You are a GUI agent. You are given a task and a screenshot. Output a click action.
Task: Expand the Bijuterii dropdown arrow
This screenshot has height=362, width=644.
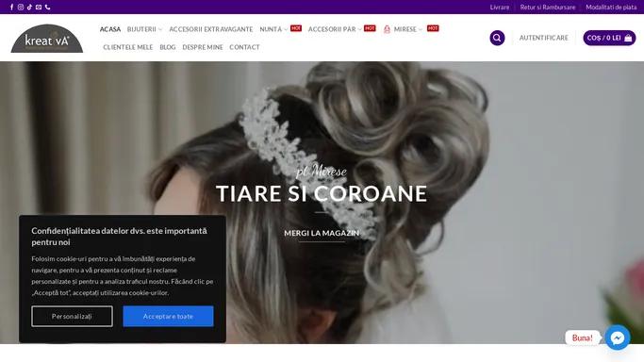[160, 29]
